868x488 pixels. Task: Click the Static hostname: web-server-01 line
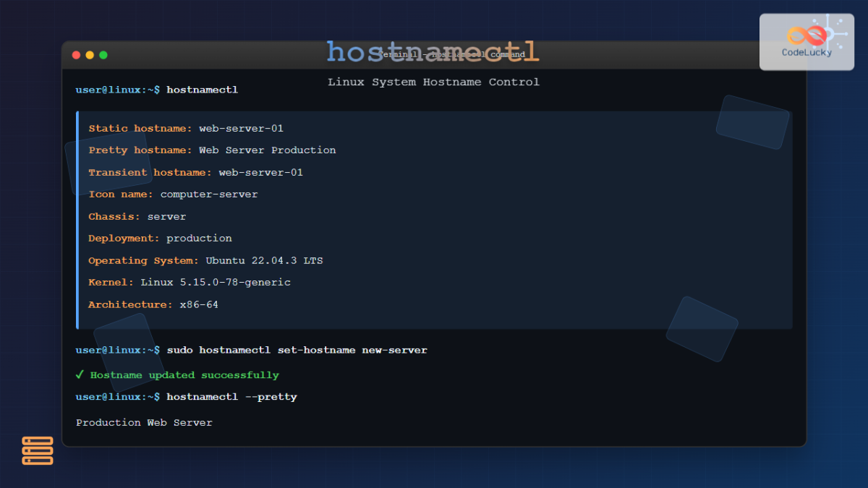coord(185,128)
